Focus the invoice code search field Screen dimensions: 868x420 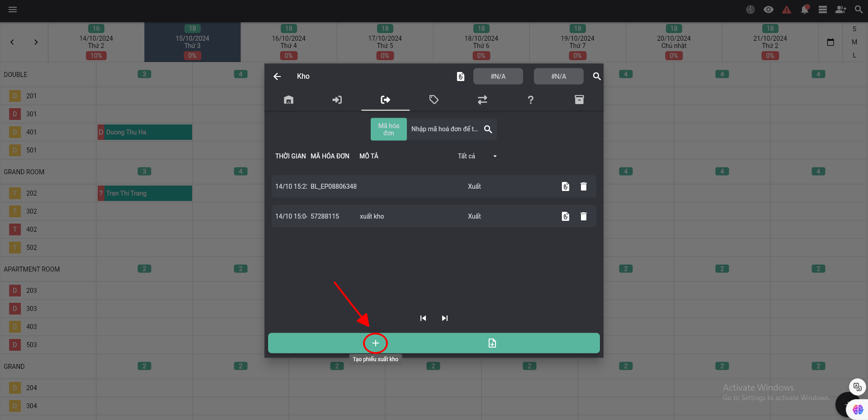click(444, 129)
